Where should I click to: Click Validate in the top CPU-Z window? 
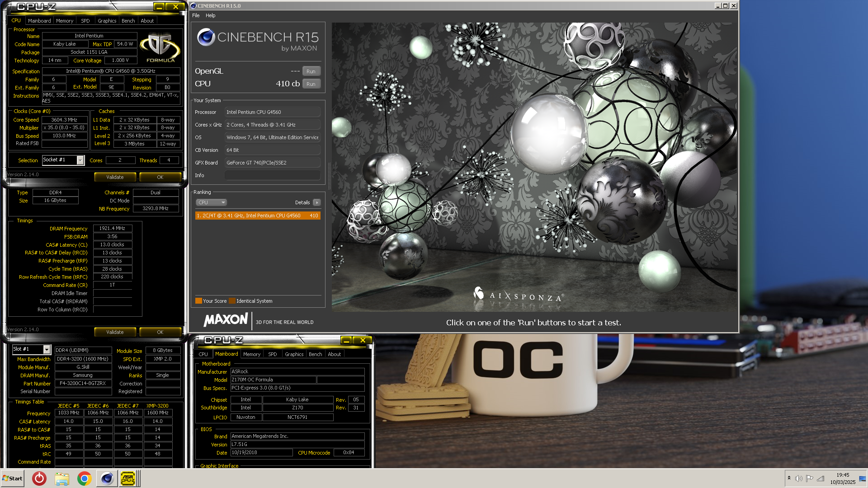tap(115, 177)
